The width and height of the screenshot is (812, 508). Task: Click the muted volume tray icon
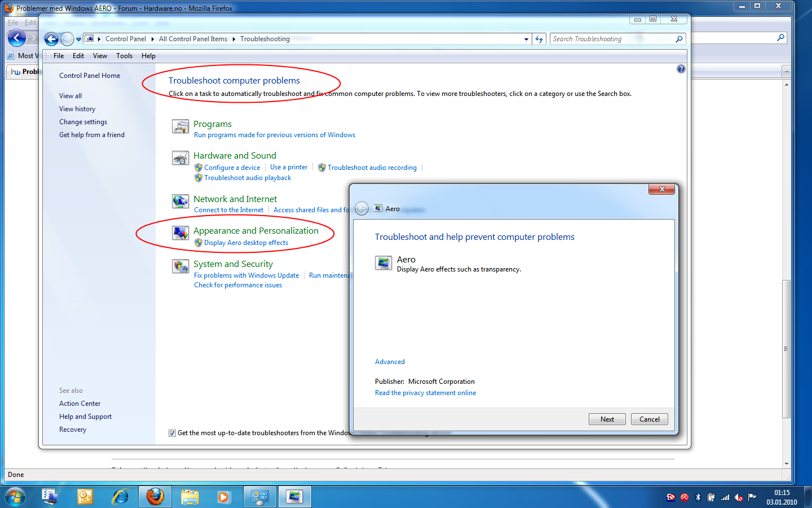(x=739, y=497)
